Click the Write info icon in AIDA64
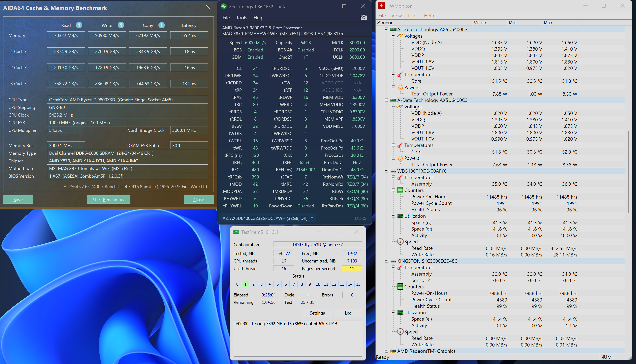The width and height of the screenshot is (636, 364). pos(121,25)
